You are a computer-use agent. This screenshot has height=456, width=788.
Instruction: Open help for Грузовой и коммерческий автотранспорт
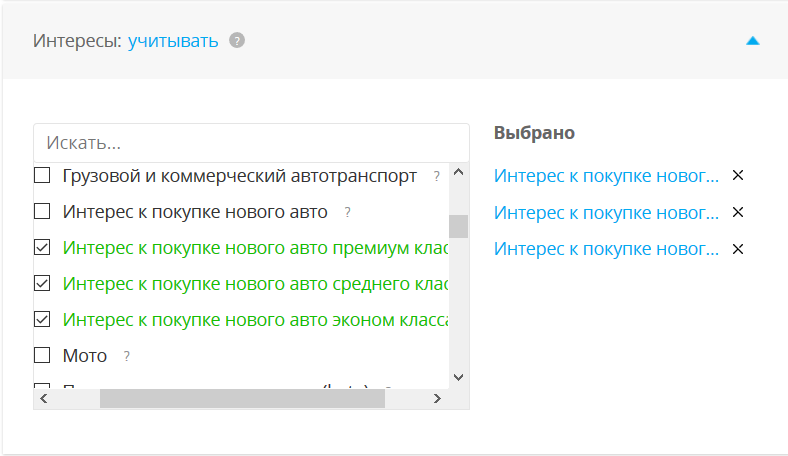(x=436, y=176)
